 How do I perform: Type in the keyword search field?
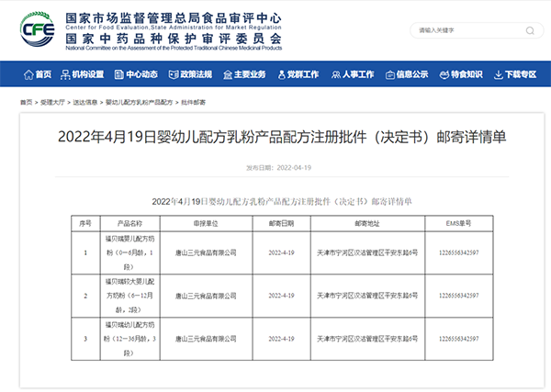[x=459, y=30]
